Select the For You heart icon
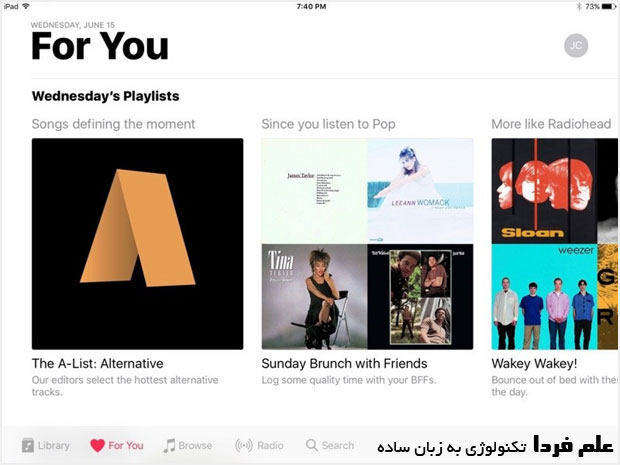This screenshot has height=465, width=620. [x=97, y=446]
